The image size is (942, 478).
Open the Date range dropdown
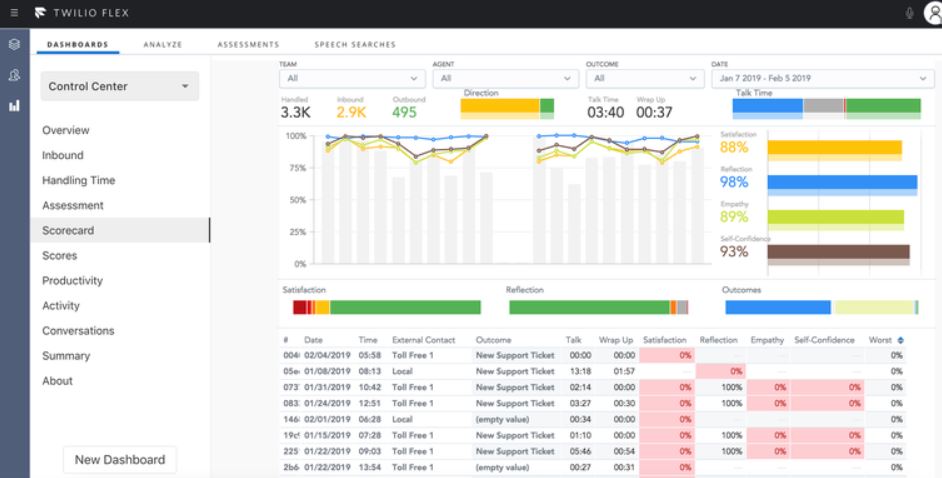coord(823,79)
